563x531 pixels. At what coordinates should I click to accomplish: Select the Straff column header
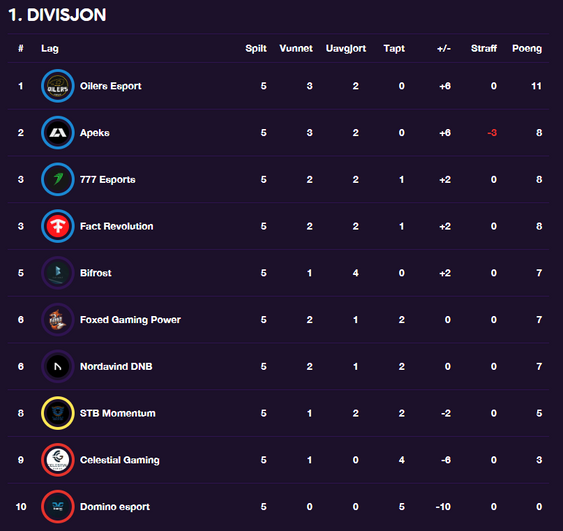pyautogui.click(x=484, y=48)
